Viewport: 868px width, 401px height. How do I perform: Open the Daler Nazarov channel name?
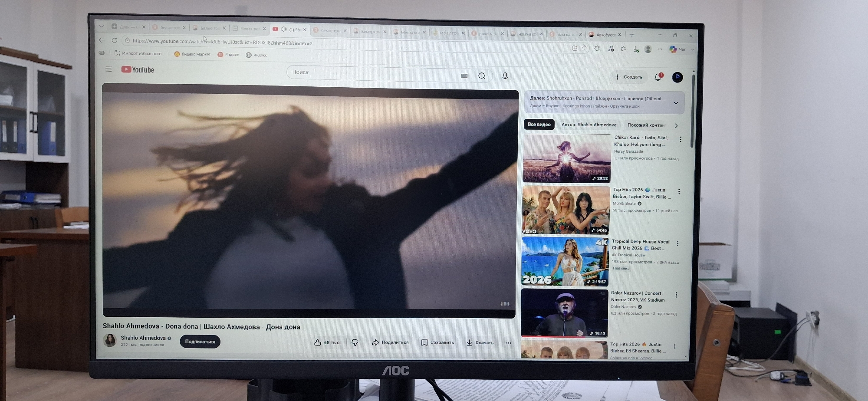(x=624, y=307)
